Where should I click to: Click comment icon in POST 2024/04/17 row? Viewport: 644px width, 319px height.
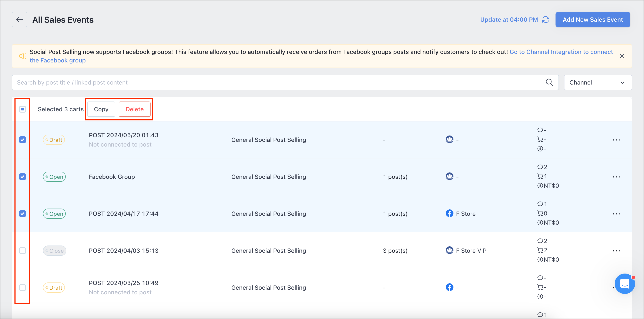[x=540, y=204]
